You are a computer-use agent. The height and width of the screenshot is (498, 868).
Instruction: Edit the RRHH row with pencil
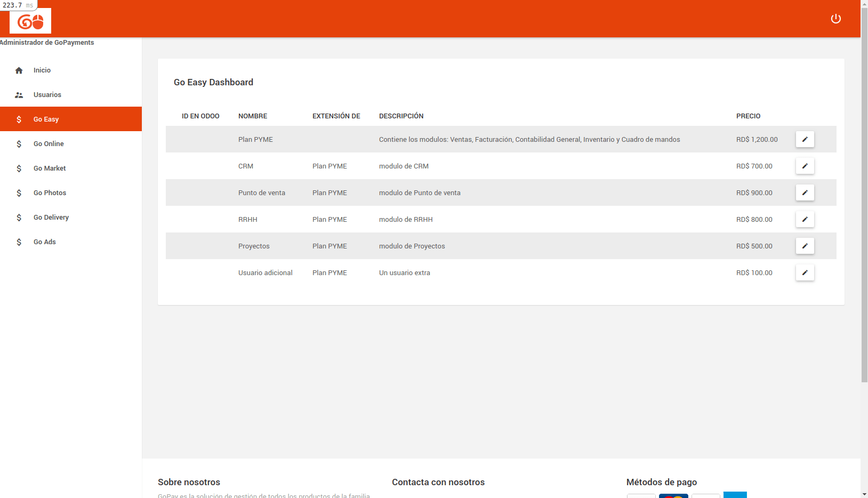pyautogui.click(x=805, y=219)
